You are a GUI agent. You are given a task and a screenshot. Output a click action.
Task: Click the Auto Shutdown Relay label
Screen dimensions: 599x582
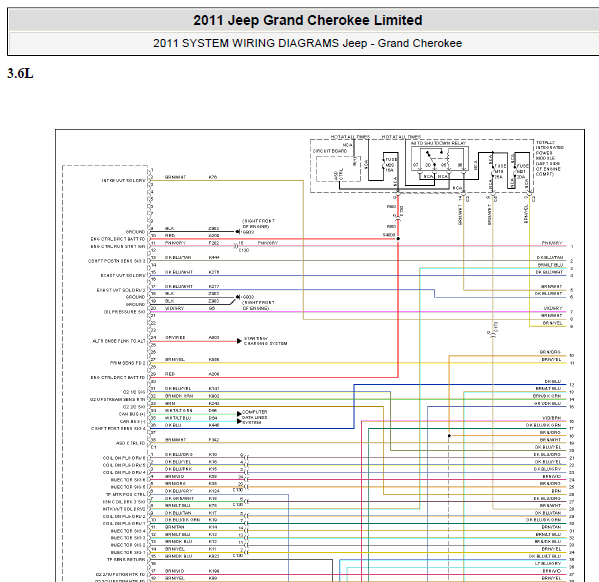(438, 143)
